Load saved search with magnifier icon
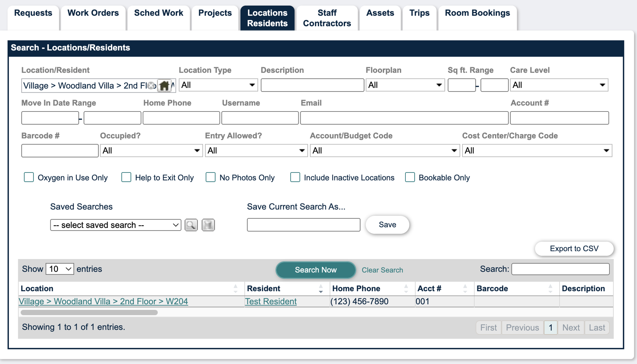Screen dimensions: 637x364 pyautogui.click(x=191, y=225)
